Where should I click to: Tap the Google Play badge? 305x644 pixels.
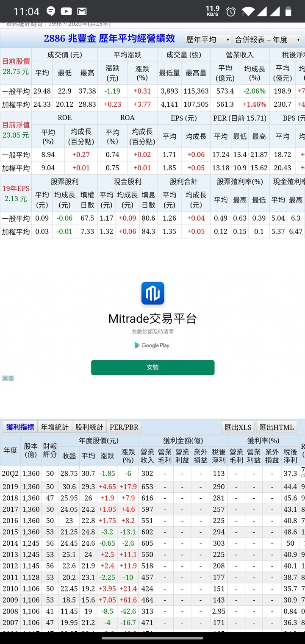(x=152, y=345)
